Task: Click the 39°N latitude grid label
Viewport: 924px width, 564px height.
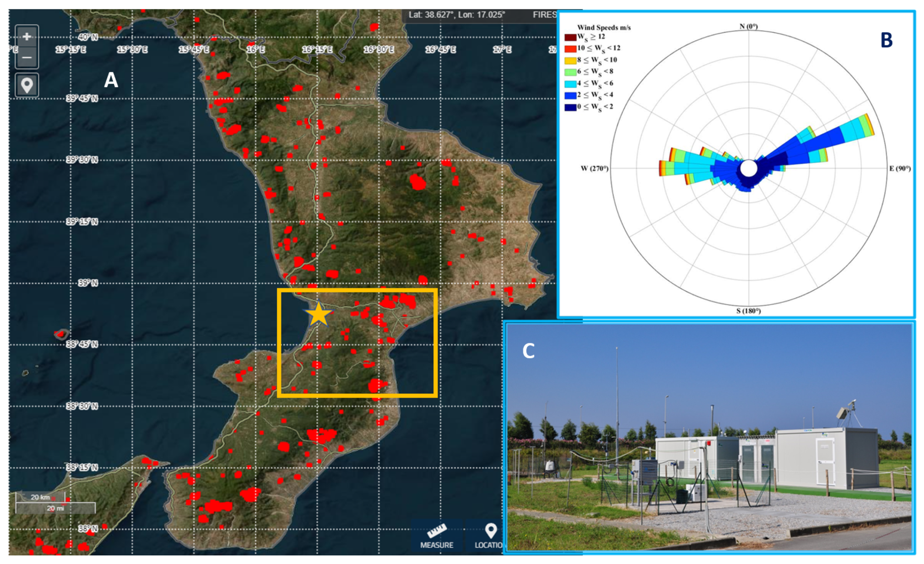Action: pos(88,283)
